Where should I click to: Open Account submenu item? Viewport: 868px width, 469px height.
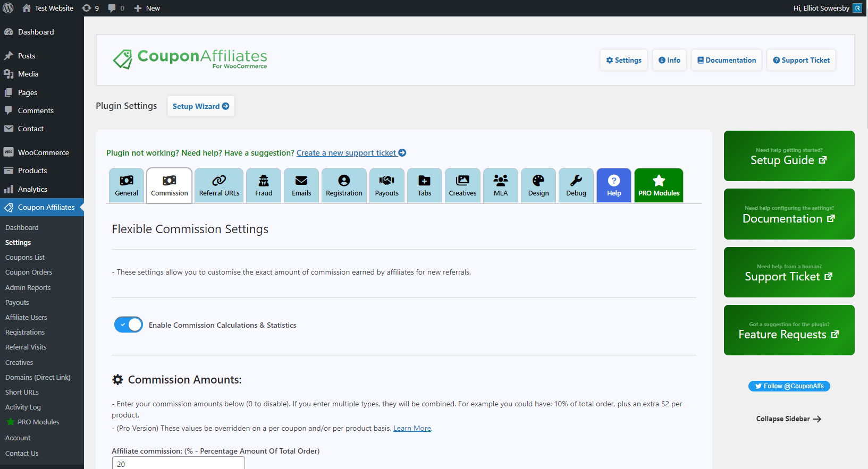(18, 438)
